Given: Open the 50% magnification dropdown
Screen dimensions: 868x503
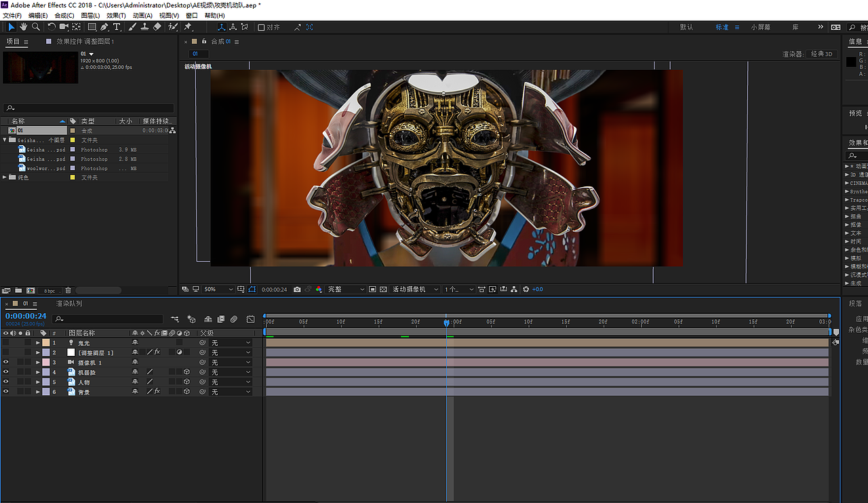Looking at the screenshot, I should (x=218, y=289).
